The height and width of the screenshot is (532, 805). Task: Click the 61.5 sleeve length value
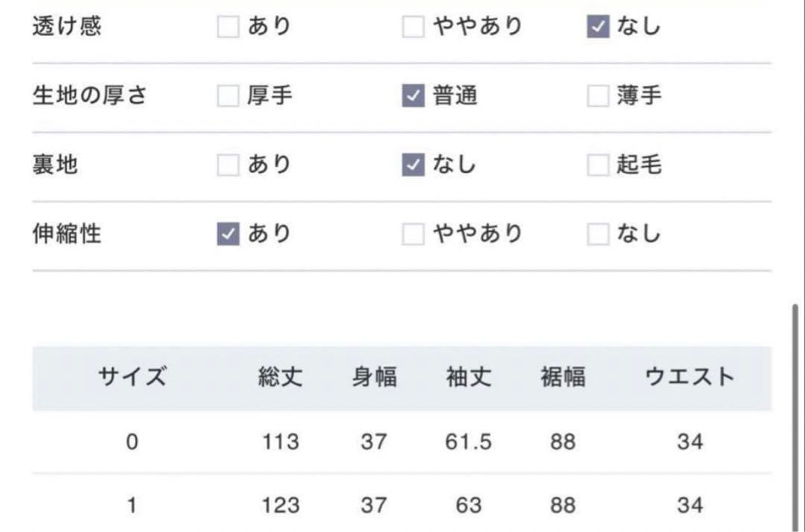[469, 442]
